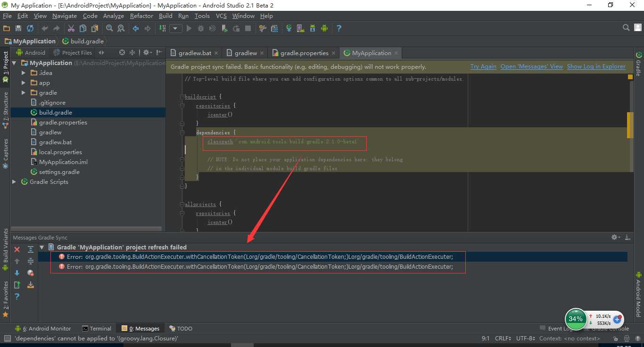Click the Search Everywhere magnifier icon
Image resolution: width=644 pixels, height=347 pixels.
point(626,28)
